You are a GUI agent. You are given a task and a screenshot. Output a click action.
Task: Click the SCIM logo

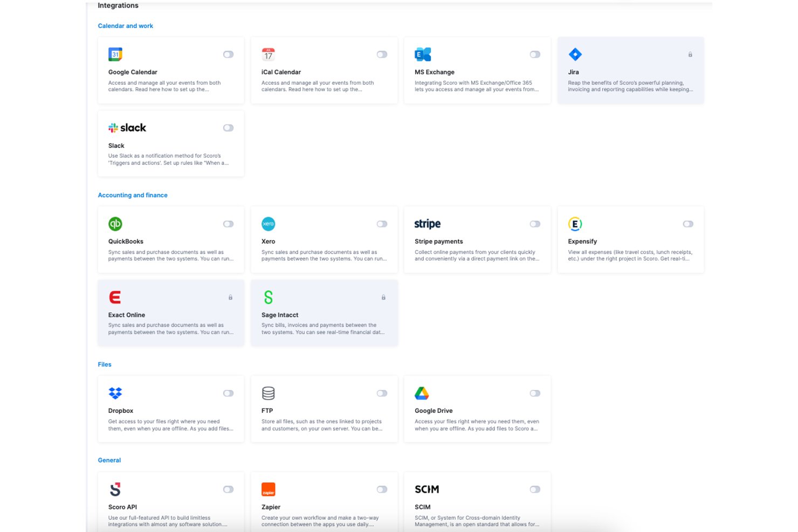point(427,489)
